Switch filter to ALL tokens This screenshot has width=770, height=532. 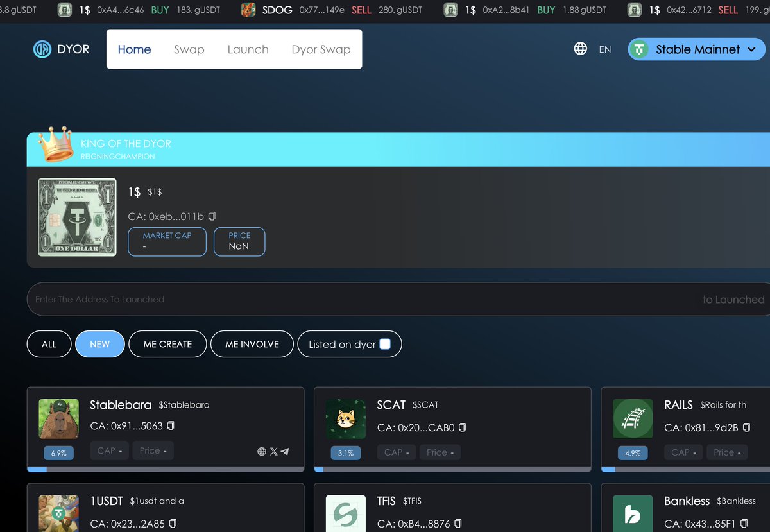tap(49, 344)
